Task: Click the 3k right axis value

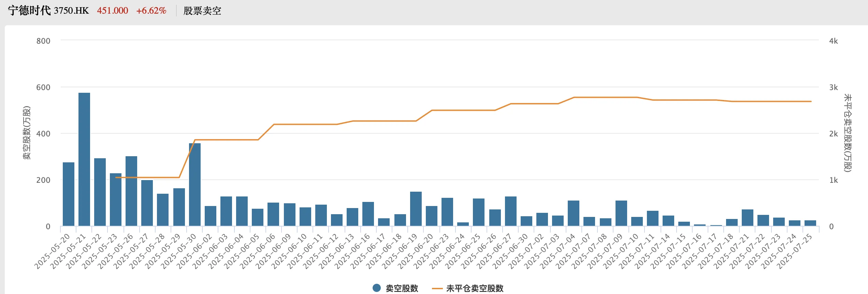Action: click(834, 87)
